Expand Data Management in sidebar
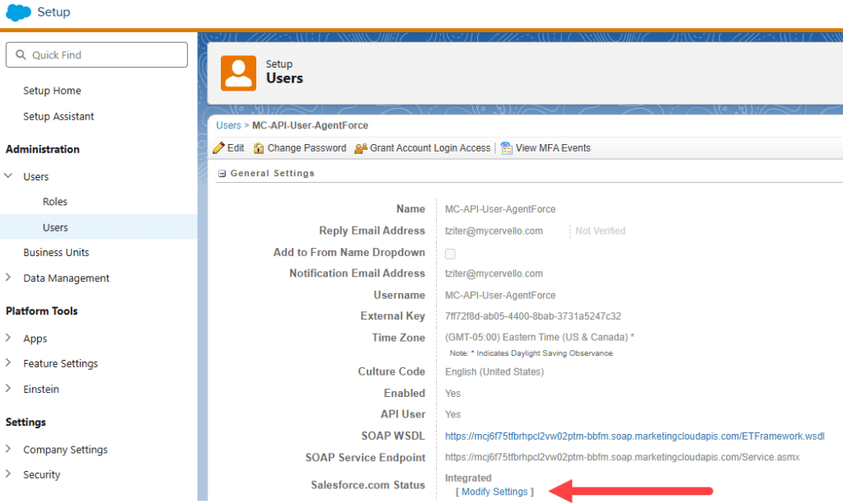Viewport: 843px width, 504px height. coord(9,278)
